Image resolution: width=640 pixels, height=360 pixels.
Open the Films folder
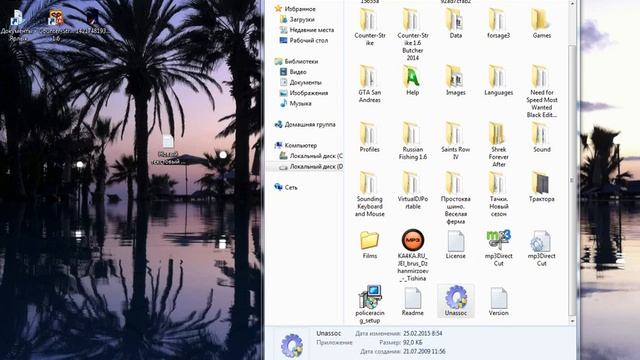369,244
